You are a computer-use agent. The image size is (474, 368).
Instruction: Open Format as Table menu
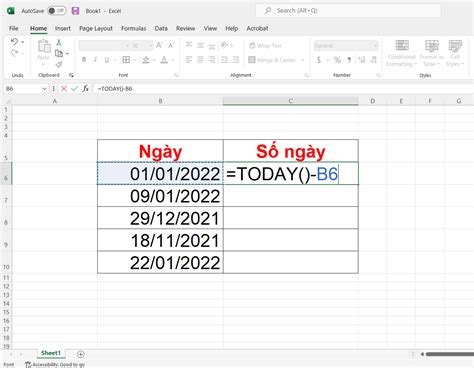coord(431,53)
